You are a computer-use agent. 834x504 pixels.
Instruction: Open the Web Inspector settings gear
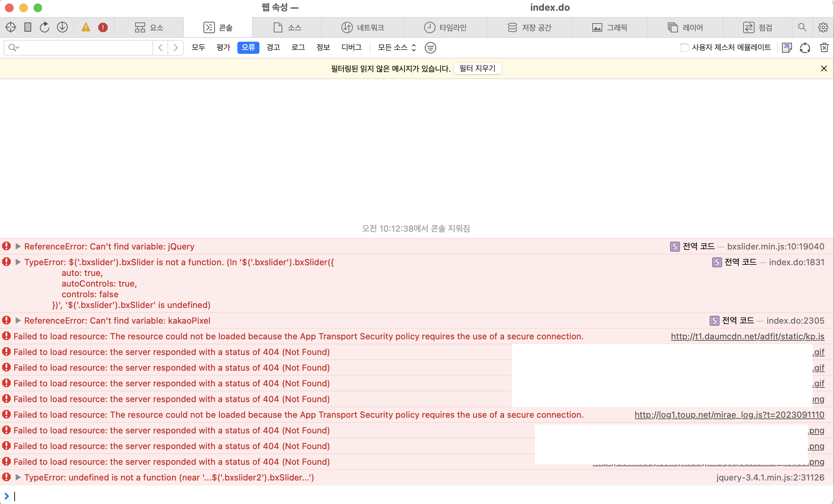click(823, 27)
